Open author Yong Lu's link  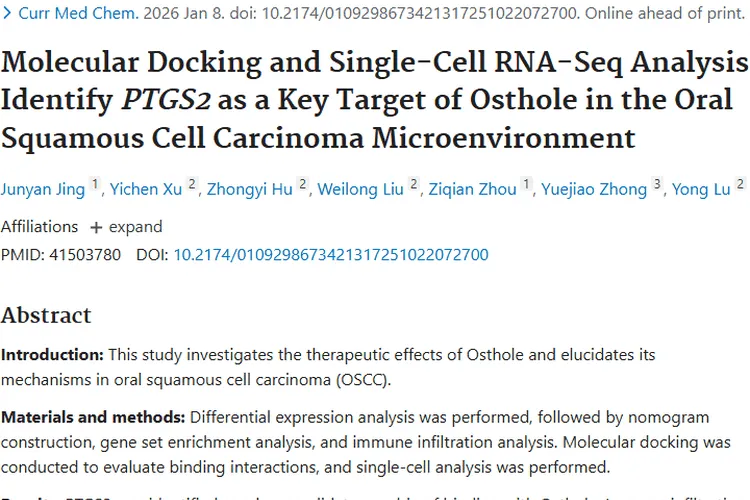(x=701, y=189)
